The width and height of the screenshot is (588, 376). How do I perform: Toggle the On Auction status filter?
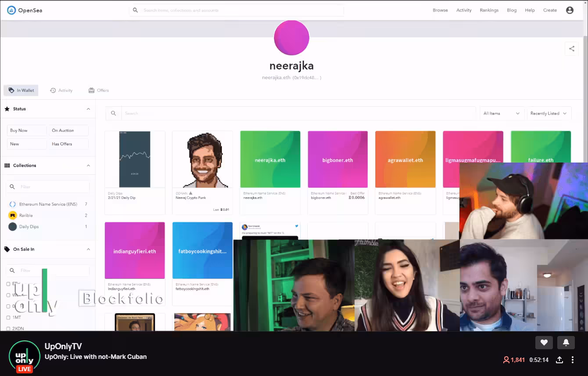[68, 130]
